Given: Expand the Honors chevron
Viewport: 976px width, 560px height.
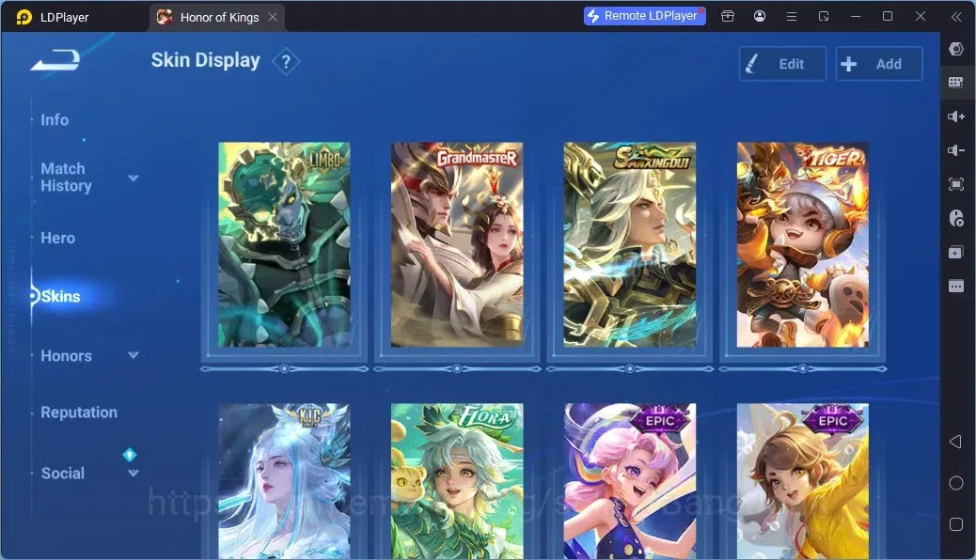Looking at the screenshot, I should tap(134, 355).
